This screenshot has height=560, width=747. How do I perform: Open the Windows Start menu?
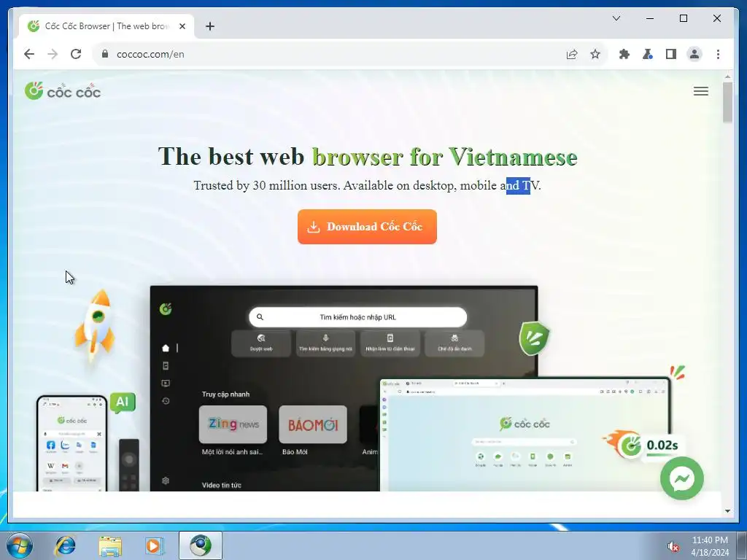20,545
